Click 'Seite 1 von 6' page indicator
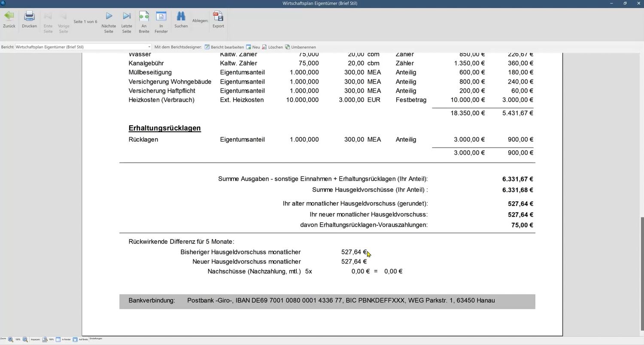 point(85,21)
